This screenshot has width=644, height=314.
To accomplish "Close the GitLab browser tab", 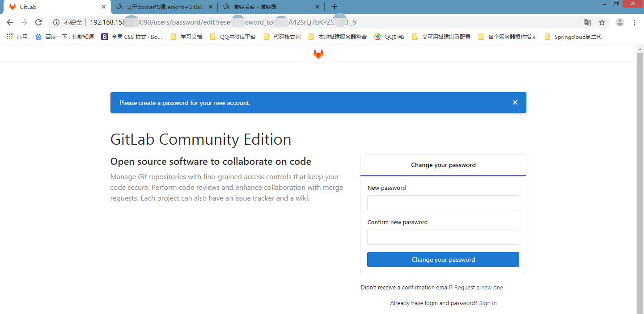I will (x=103, y=7).
